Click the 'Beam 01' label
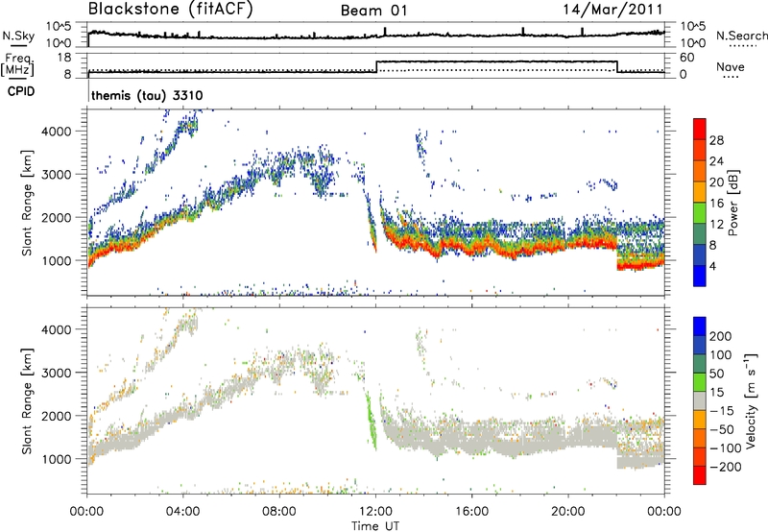 pyautogui.click(x=373, y=11)
